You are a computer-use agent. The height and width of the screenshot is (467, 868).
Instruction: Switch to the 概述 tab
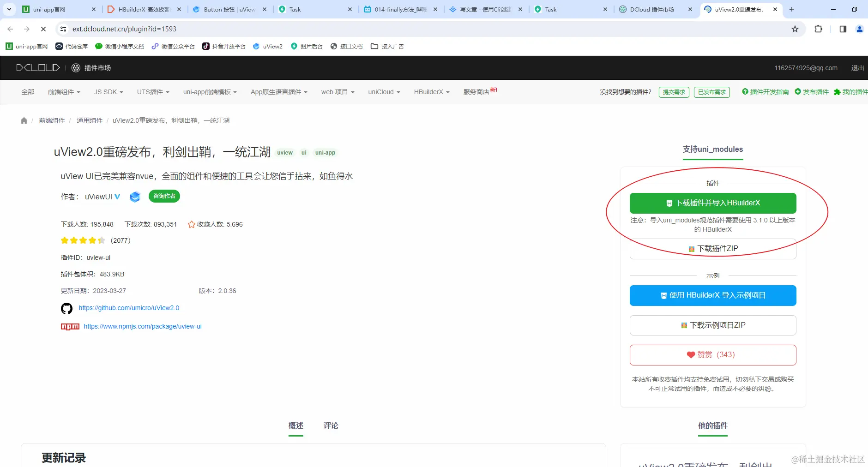click(x=296, y=425)
